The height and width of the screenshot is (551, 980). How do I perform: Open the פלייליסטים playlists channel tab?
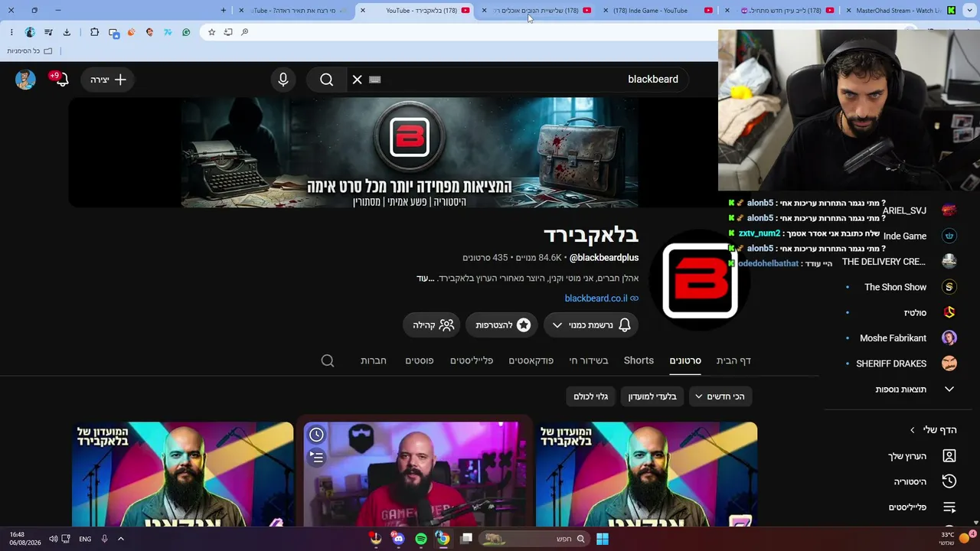point(472,360)
